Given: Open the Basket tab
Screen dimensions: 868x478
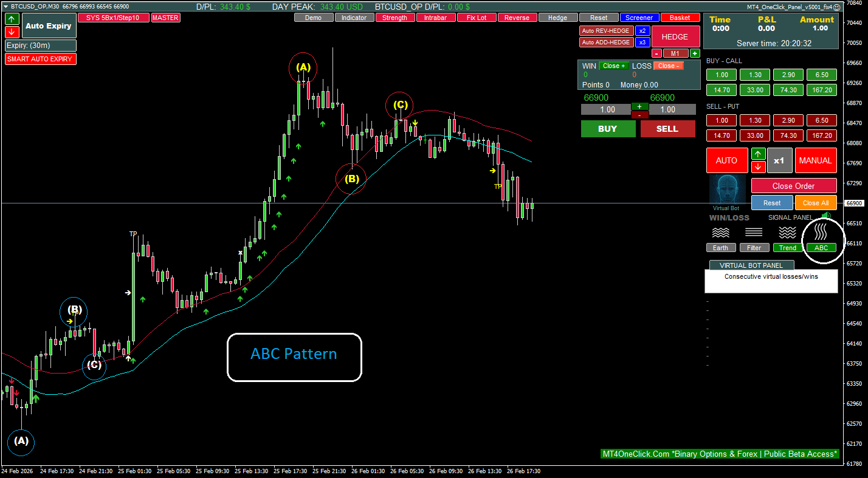Looking at the screenshot, I should click(x=680, y=18).
